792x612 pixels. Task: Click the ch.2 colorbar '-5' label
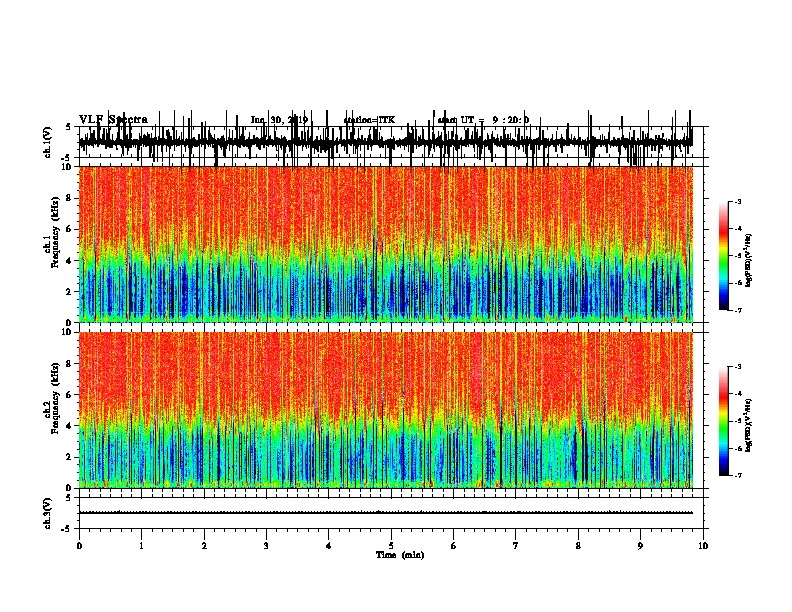738,421
